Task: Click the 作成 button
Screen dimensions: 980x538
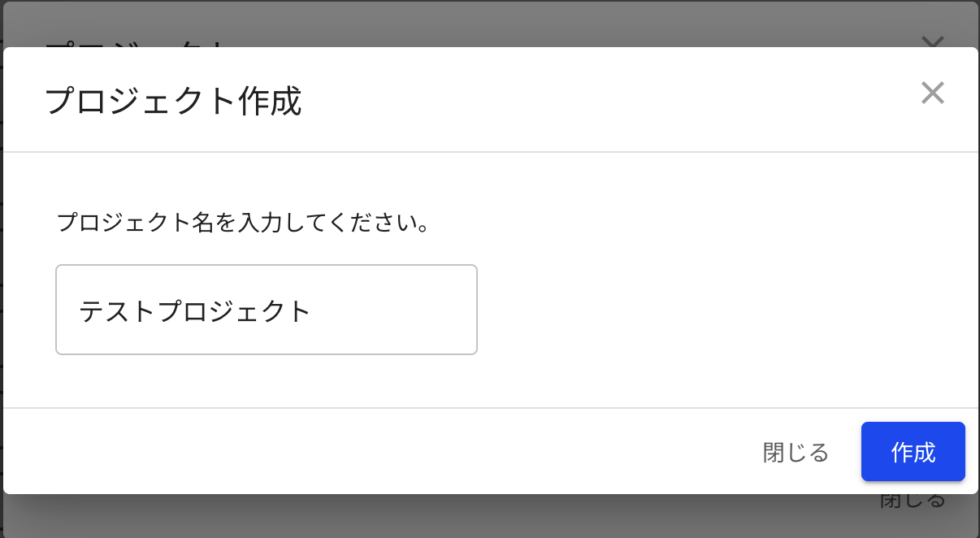Action: pos(913,452)
